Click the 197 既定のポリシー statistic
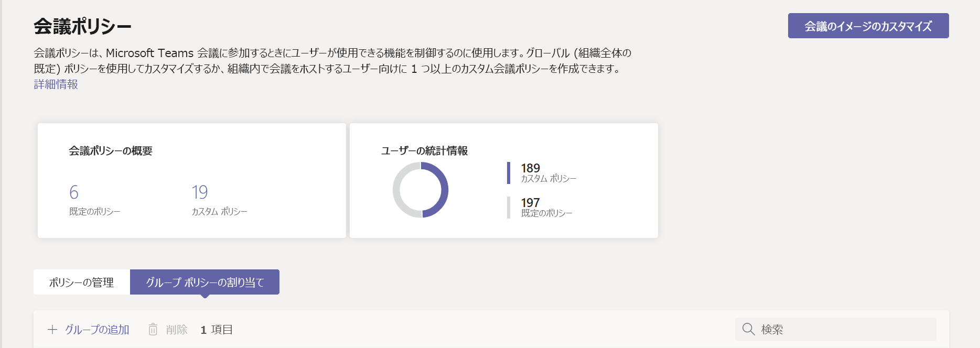This screenshot has height=348, width=980. click(x=531, y=203)
